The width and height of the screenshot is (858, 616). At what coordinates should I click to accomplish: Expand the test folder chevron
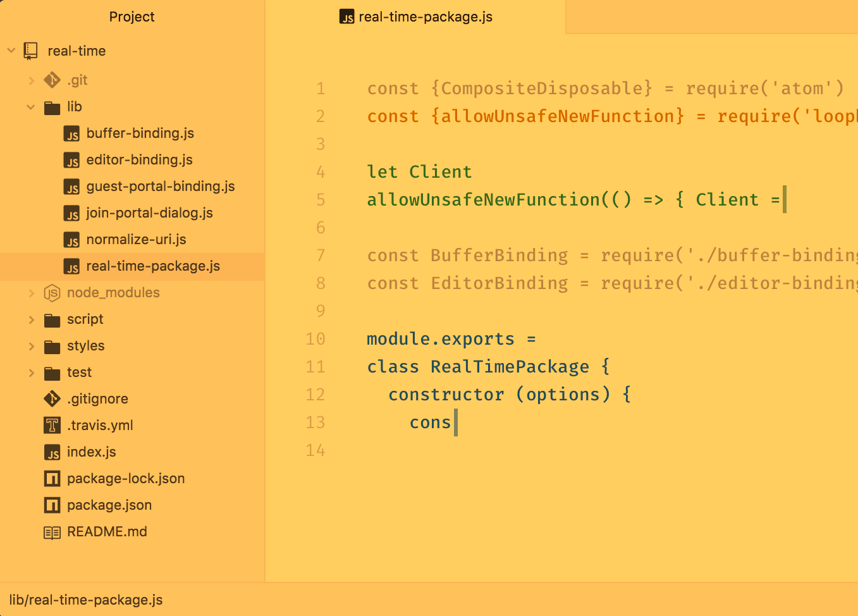coord(31,373)
